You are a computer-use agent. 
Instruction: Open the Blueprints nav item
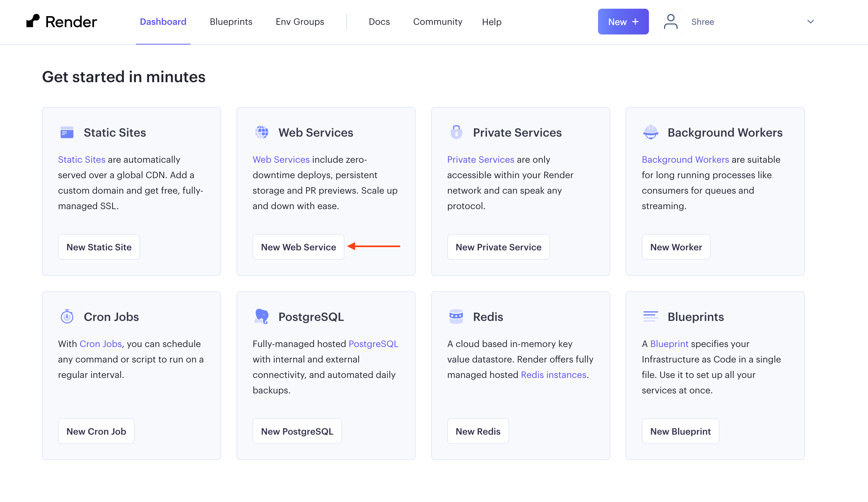pos(231,22)
